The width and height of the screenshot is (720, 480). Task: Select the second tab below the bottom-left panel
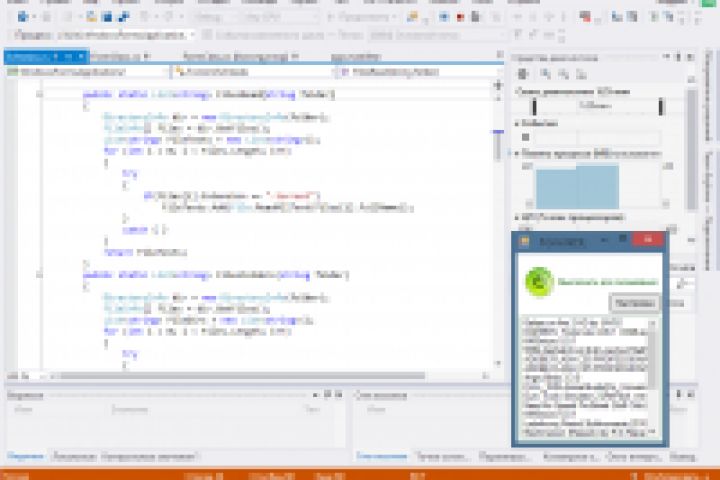coord(73,456)
